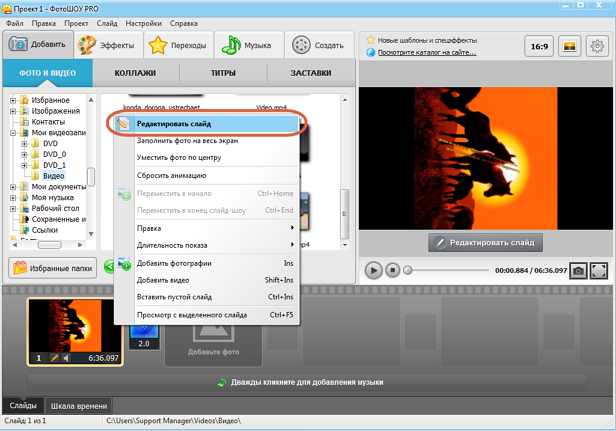Collapse the Мои видеозаписи folder node

click(13, 133)
